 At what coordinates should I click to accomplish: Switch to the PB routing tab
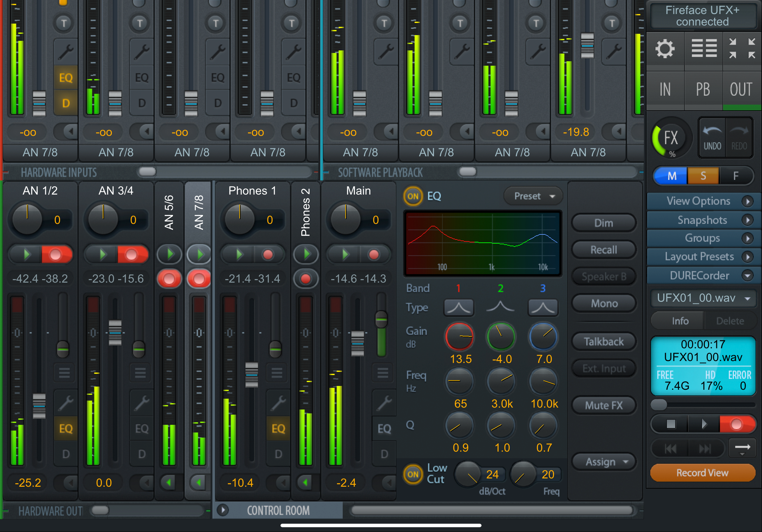click(703, 90)
